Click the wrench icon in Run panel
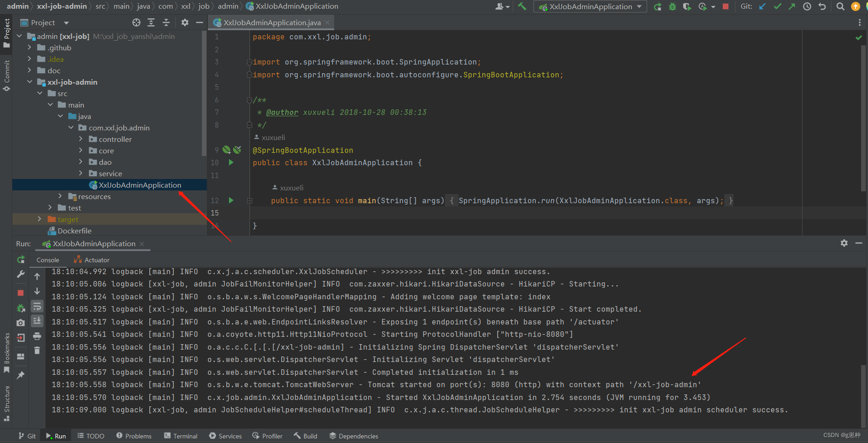 click(x=21, y=275)
